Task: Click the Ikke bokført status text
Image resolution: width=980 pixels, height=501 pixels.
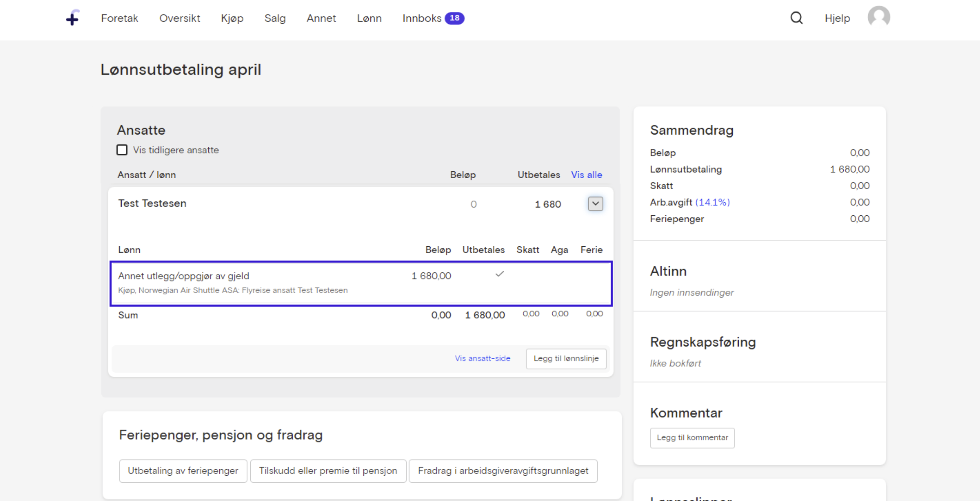Action: pos(675,363)
